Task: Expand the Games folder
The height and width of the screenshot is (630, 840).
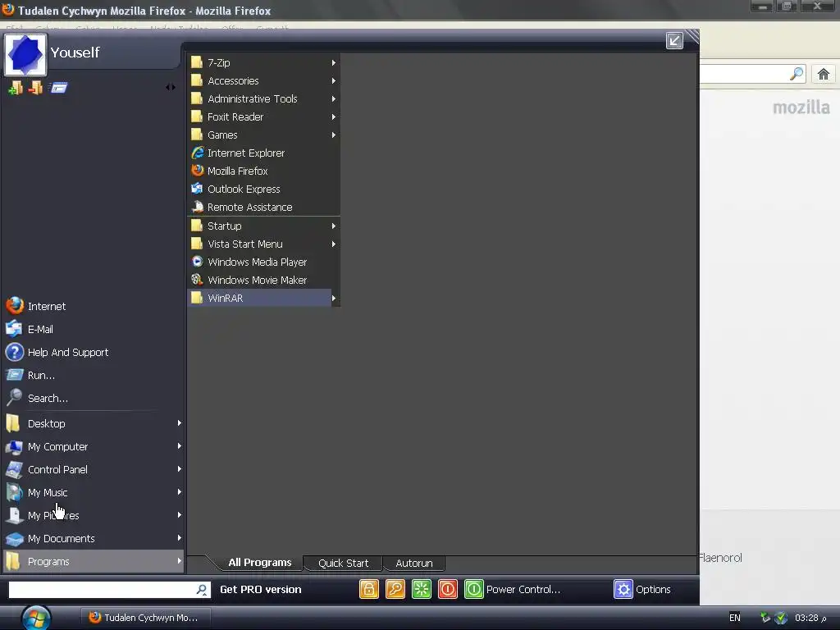Action: pyautogui.click(x=263, y=135)
